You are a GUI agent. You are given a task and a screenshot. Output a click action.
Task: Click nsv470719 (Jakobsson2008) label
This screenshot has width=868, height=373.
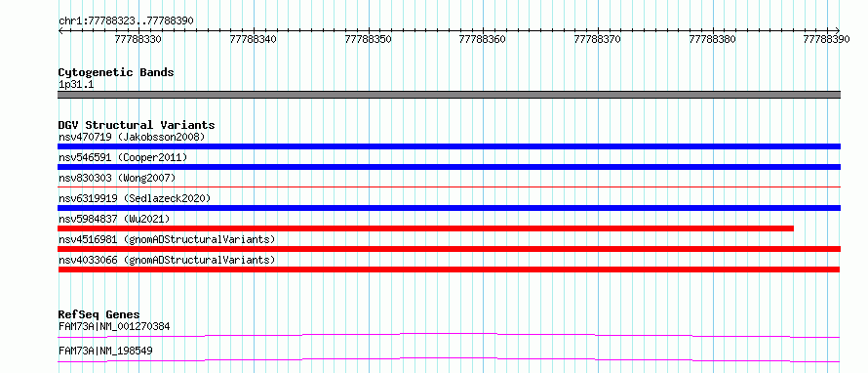(132, 137)
